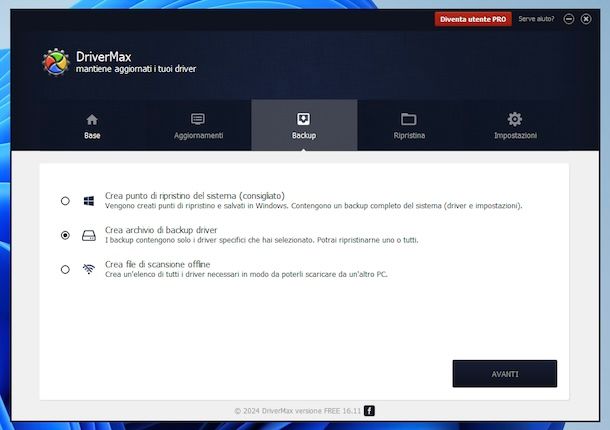Select 'Crea file di scansione offline' radio
Image resolution: width=610 pixels, height=430 pixels.
[x=65, y=269]
